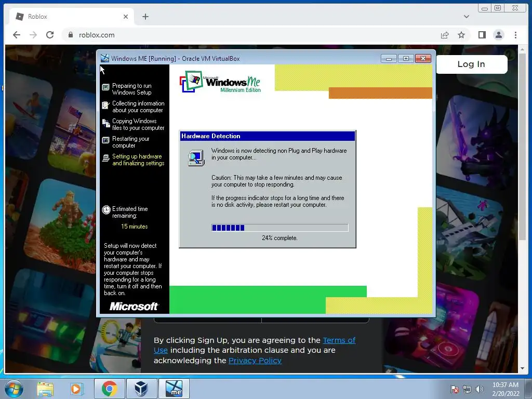Open the Windows Start button
The height and width of the screenshot is (399, 532).
coord(14,389)
